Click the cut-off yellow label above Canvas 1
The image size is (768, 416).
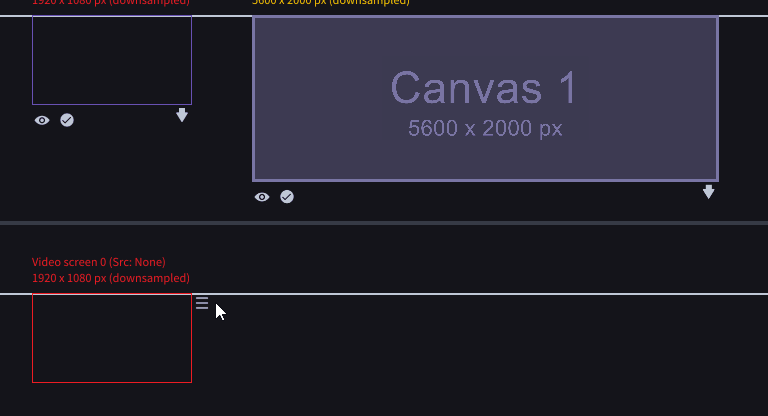[330, 3]
